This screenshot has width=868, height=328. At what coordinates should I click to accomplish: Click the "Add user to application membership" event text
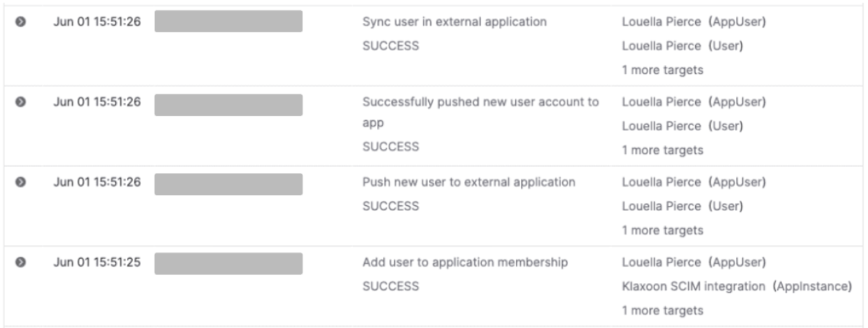pos(465,262)
